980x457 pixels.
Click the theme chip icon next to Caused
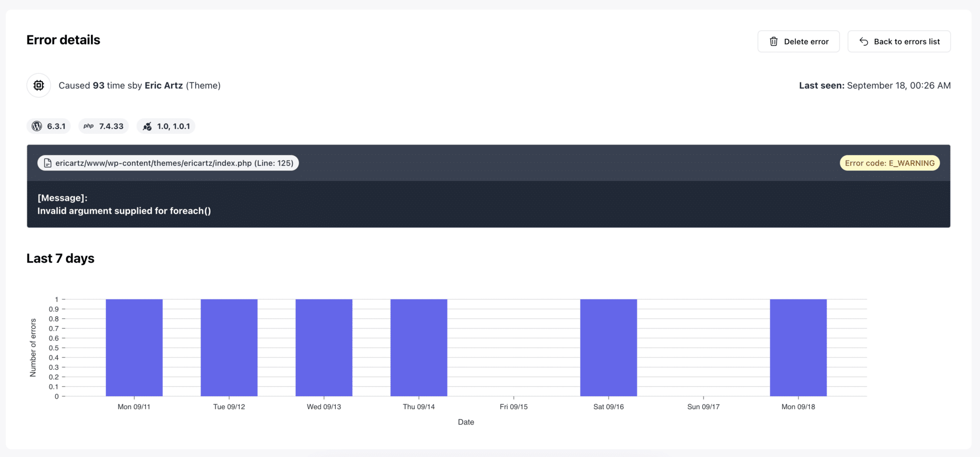coord(39,85)
